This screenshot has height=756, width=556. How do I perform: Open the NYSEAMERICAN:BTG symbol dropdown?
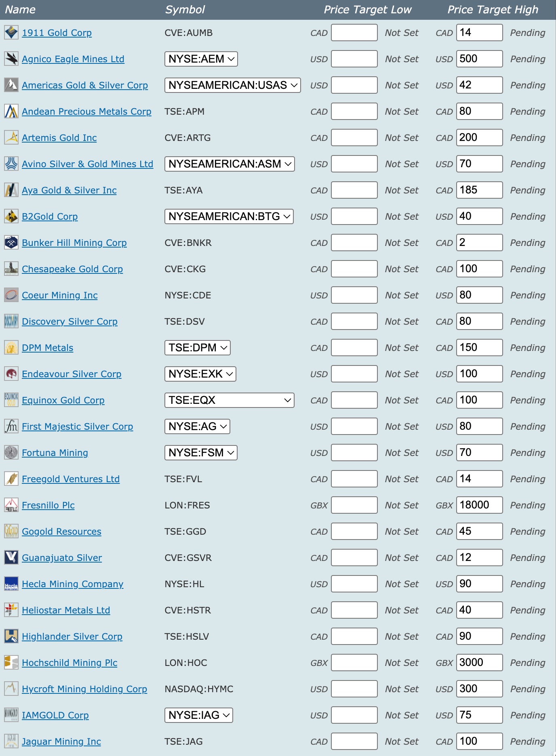click(x=229, y=216)
